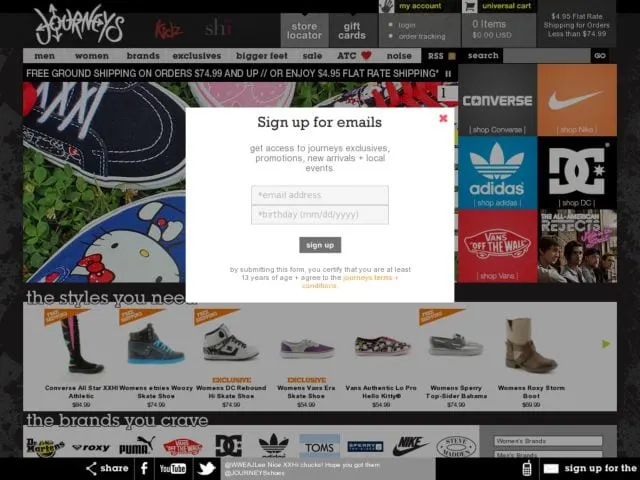
Task: Open the men menu
Action: pos(44,56)
